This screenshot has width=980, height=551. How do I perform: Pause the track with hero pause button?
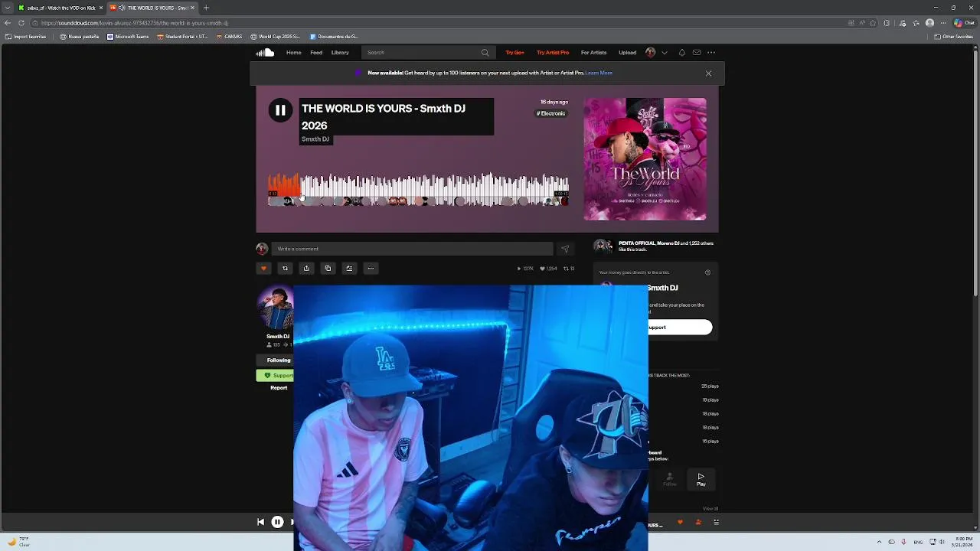[x=280, y=110]
